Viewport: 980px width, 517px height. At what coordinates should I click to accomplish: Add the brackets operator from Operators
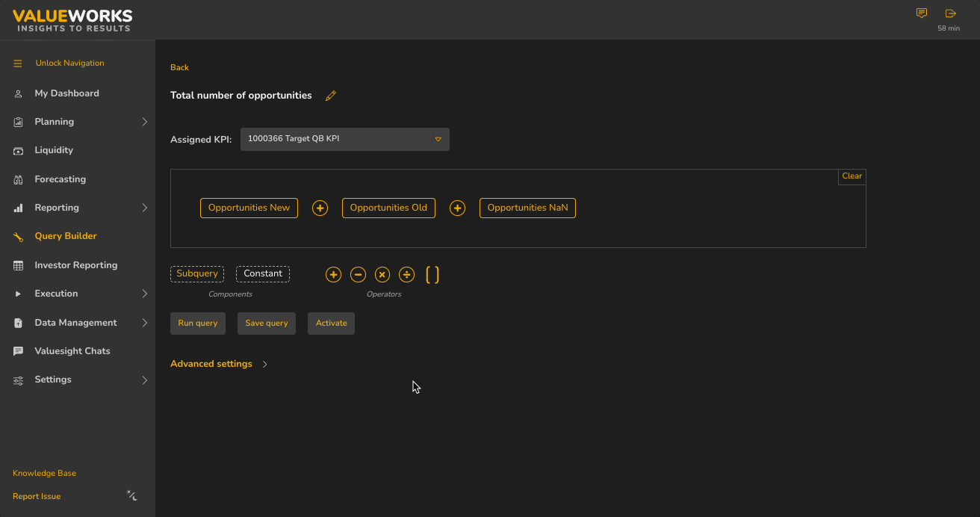tap(432, 275)
